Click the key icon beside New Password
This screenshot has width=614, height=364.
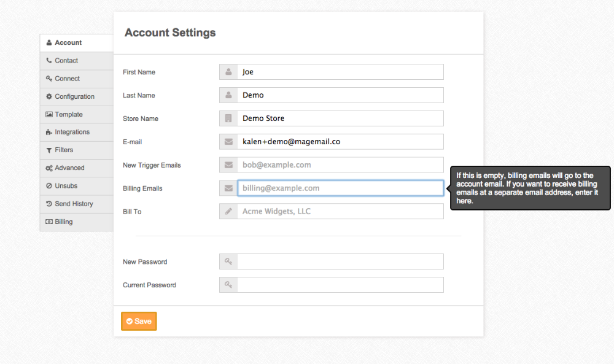tap(228, 261)
